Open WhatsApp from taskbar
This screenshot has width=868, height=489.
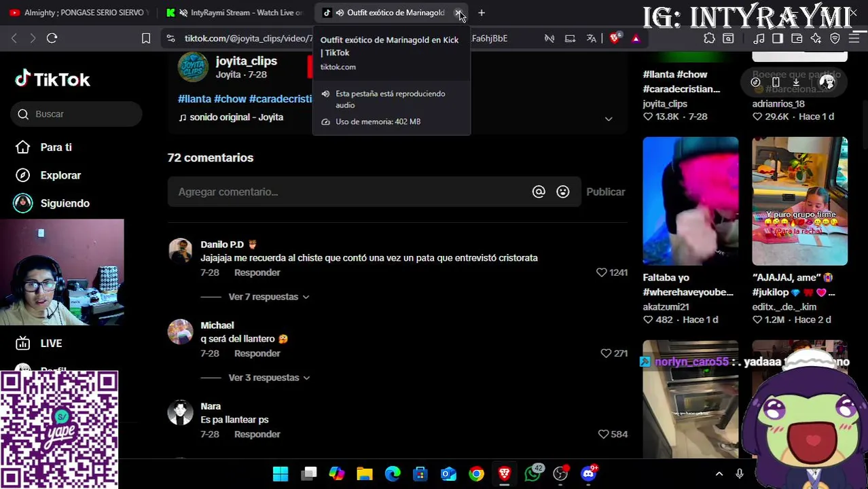[533, 473]
